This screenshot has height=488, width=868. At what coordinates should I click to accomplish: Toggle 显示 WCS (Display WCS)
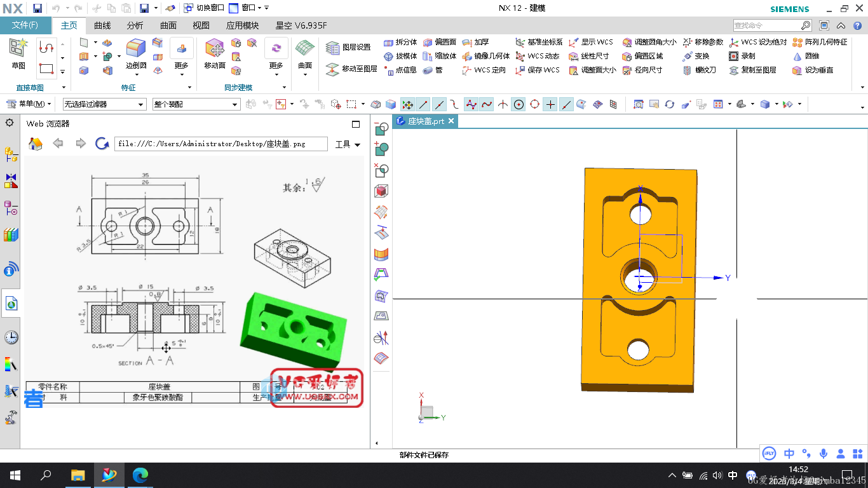click(590, 42)
